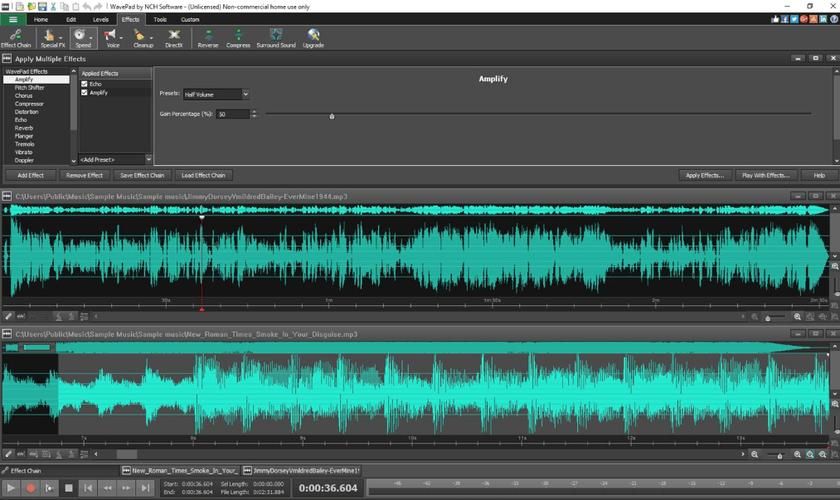Switch to the Custom tab
Screen dimensions: 840x500
pyautogui.click(x=190, y=19)
